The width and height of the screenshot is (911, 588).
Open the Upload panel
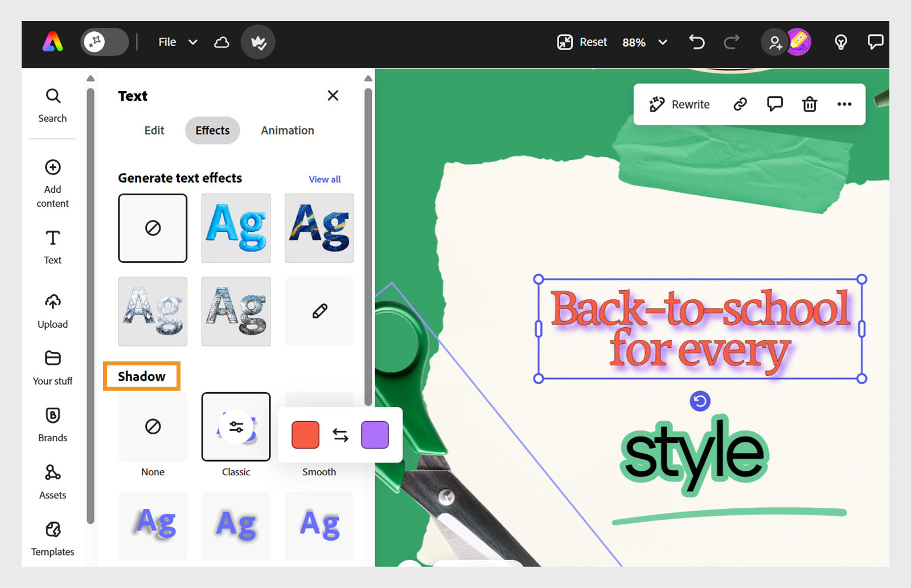point(52,311)
